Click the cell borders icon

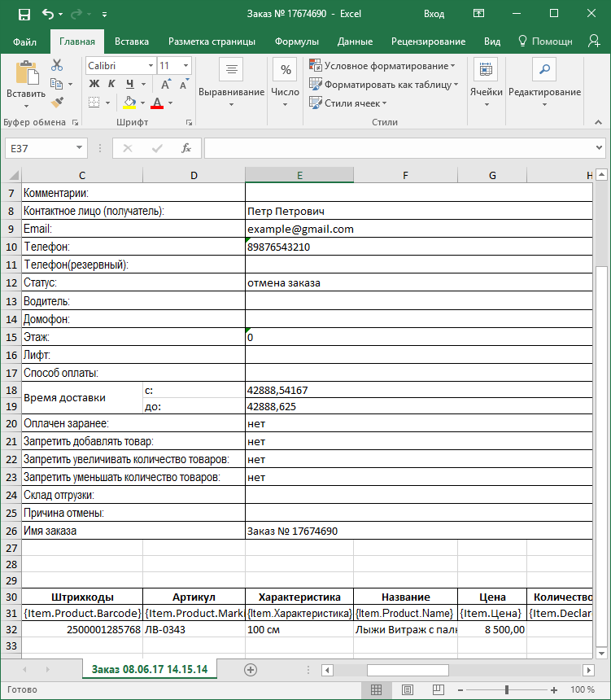[94, 103]
